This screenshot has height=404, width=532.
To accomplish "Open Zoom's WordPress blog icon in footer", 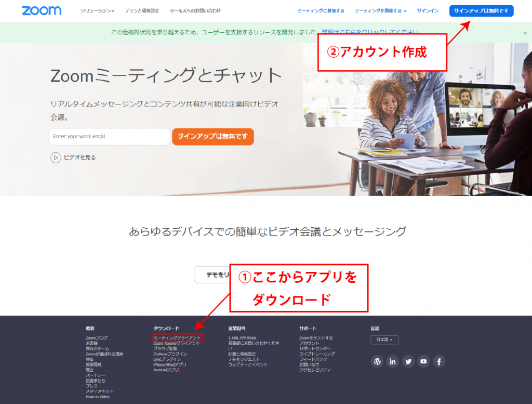I will click(x=377, y=361).
